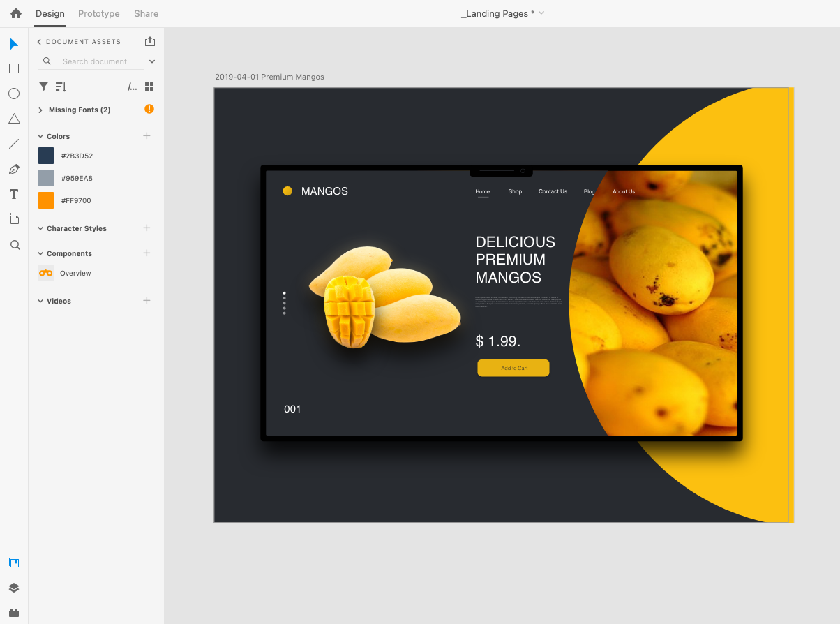Select the Polygon tool
Image resolution: width=840 pixels, height=624 pixels.
point(13,118)
